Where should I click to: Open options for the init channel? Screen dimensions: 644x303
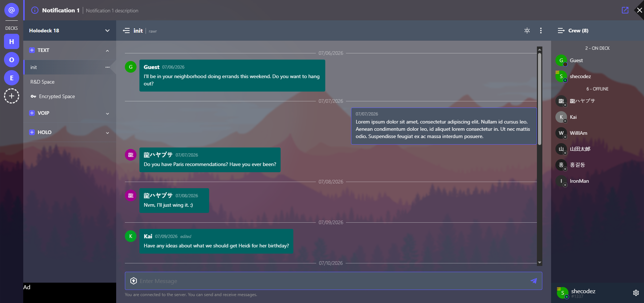(x=107, y=67)
